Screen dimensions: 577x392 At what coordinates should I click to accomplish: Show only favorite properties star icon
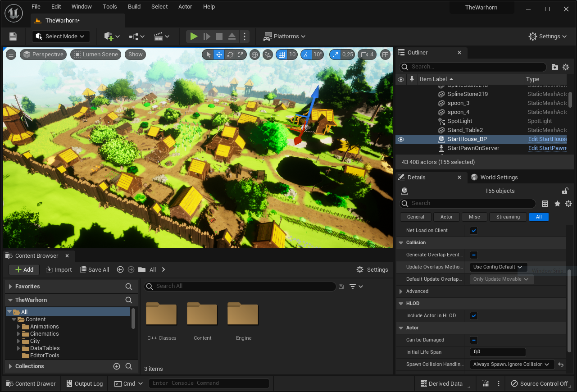coord(557,204)
